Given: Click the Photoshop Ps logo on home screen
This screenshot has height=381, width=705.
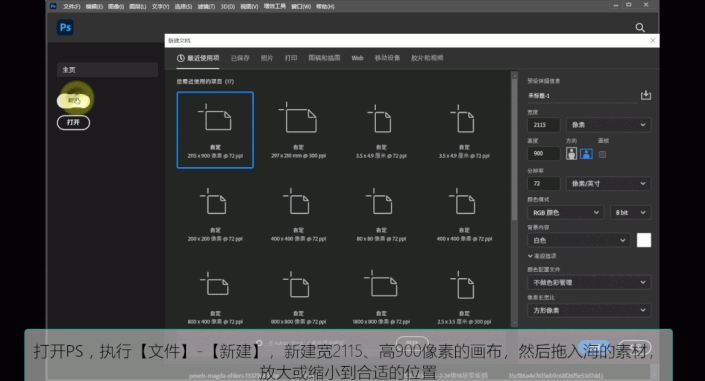Looking at the screenshot, I should click(65, 27).
